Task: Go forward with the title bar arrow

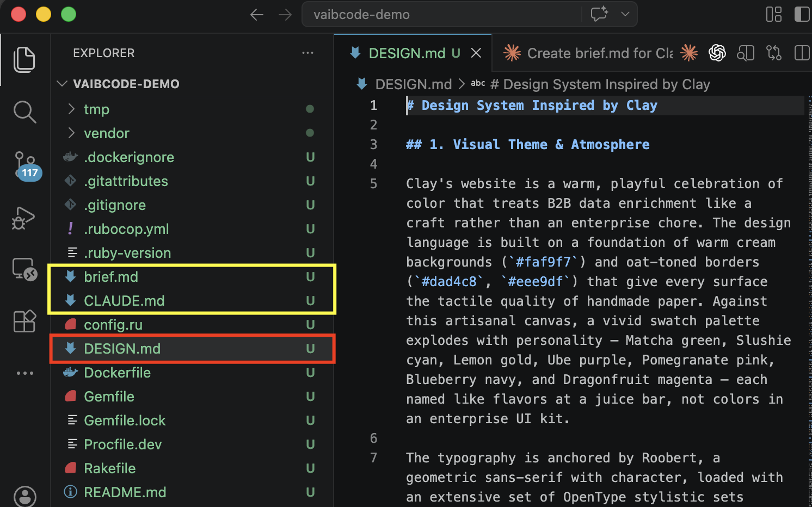Action: pos(285,15)
